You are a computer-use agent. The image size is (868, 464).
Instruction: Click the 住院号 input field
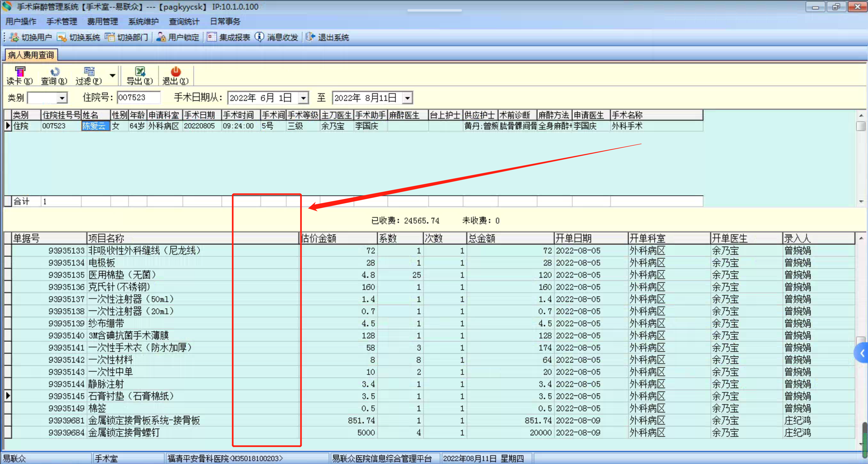138,98
